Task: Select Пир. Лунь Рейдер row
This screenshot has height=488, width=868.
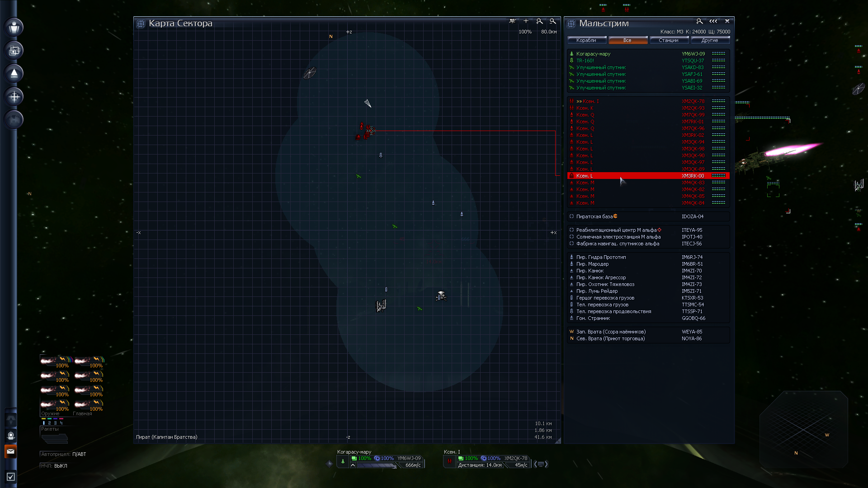Action: (x=648, y=291)
